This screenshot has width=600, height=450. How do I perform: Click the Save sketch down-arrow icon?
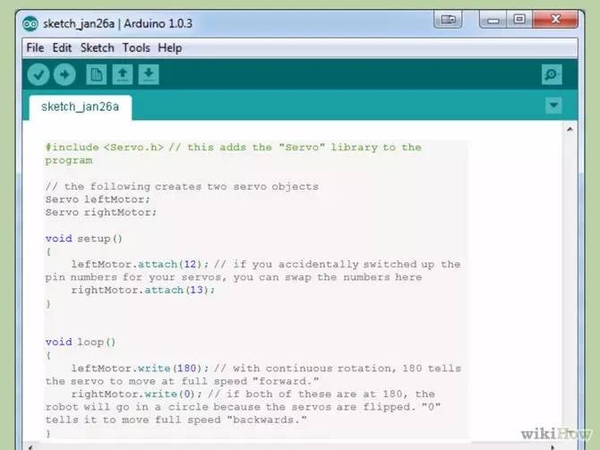tap(148, 74)
